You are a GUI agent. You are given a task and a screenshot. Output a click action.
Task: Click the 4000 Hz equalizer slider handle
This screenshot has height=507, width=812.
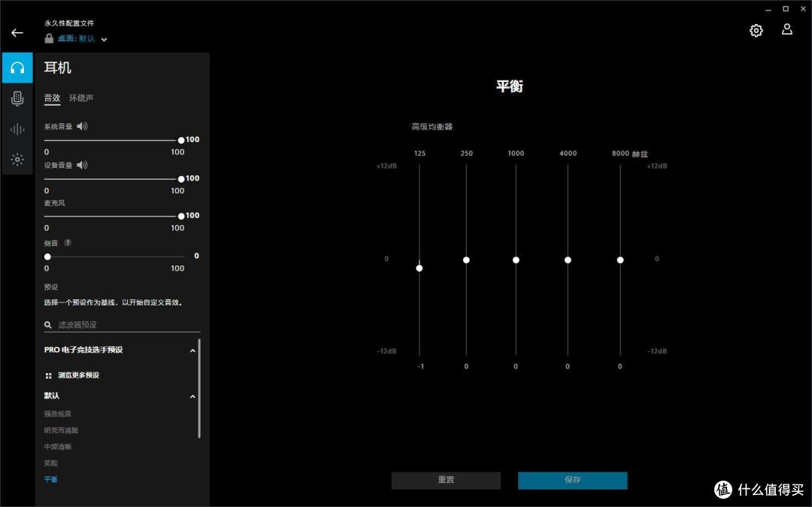coord(568,260)
